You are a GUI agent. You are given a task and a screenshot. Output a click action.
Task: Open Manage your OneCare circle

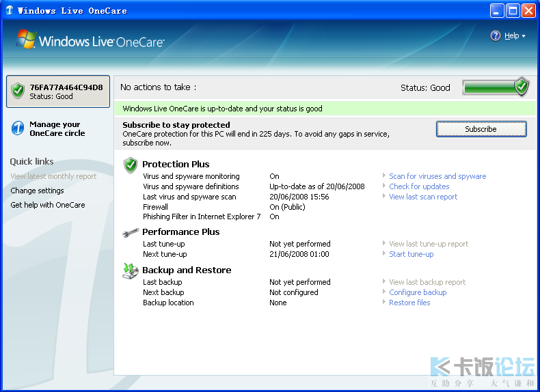[57, 128]
